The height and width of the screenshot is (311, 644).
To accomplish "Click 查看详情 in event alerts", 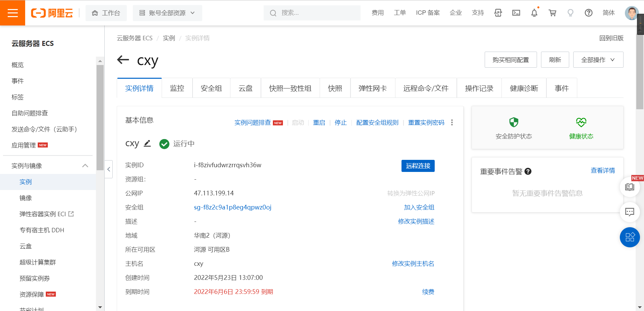I will 603,171.
